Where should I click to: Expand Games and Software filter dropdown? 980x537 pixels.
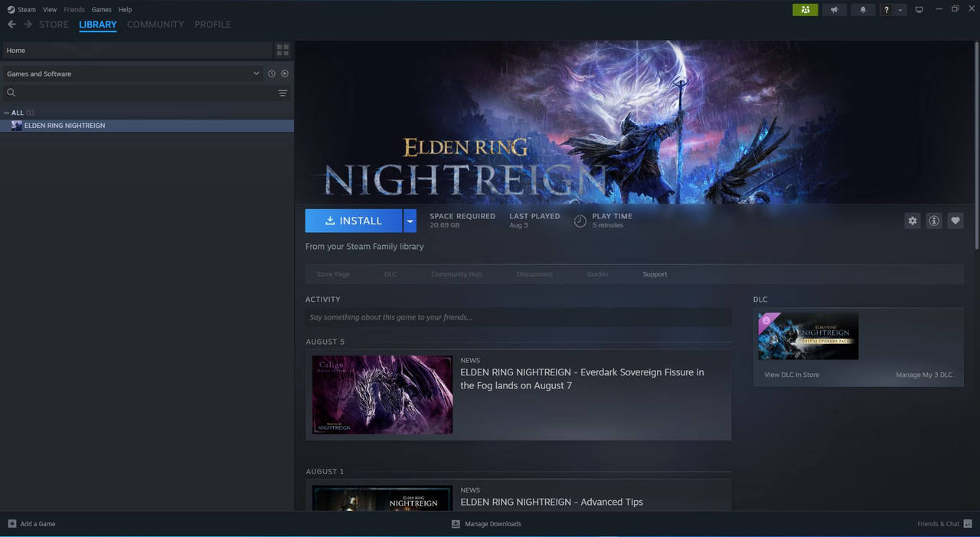pos(256,74)
